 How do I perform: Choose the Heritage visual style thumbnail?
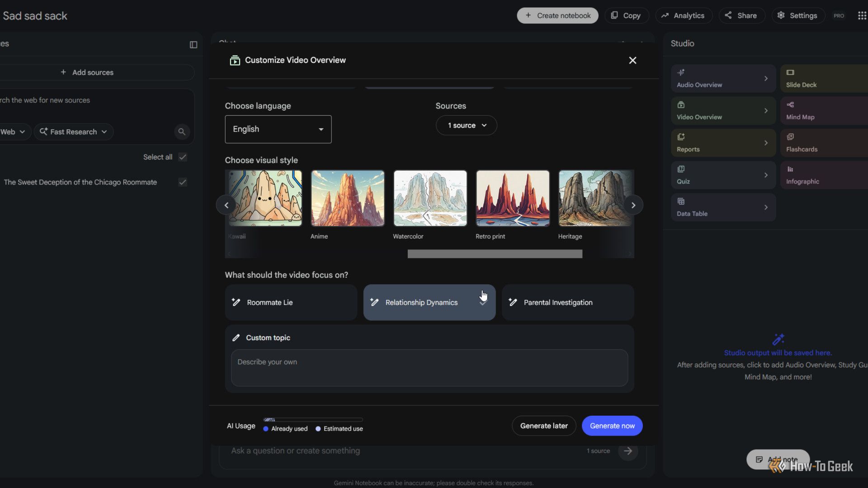point(595,198)
